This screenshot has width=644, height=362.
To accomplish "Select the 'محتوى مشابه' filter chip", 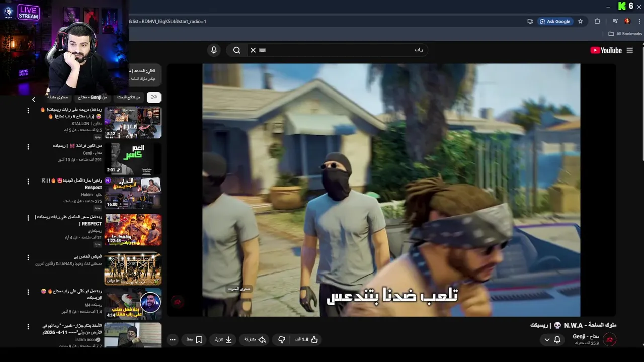I will (x=57, y=97).
